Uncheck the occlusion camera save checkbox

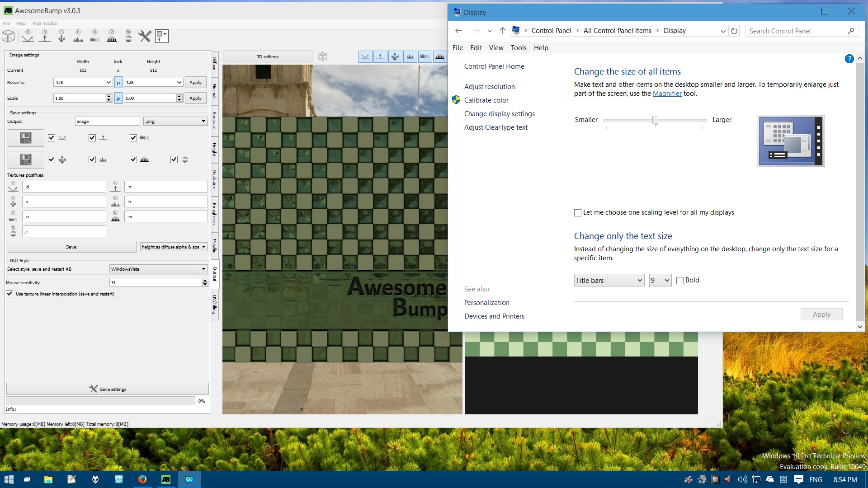click(x=133, y=138)
